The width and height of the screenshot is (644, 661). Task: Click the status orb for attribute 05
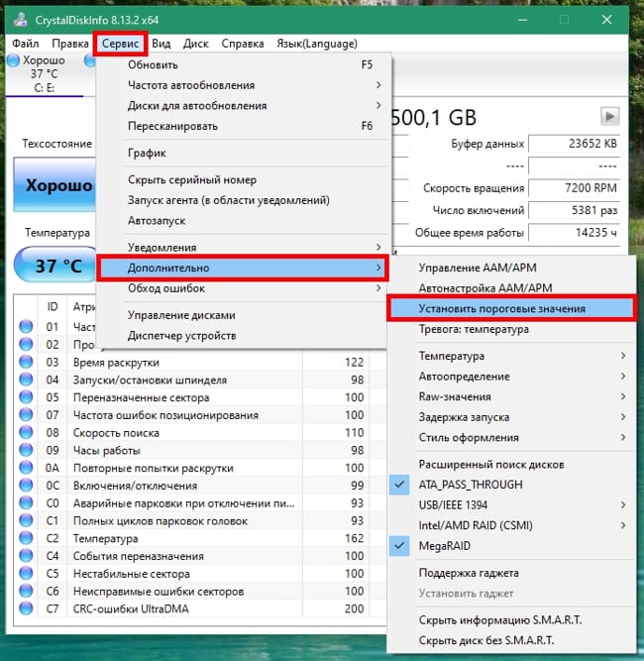coord(26,397)
